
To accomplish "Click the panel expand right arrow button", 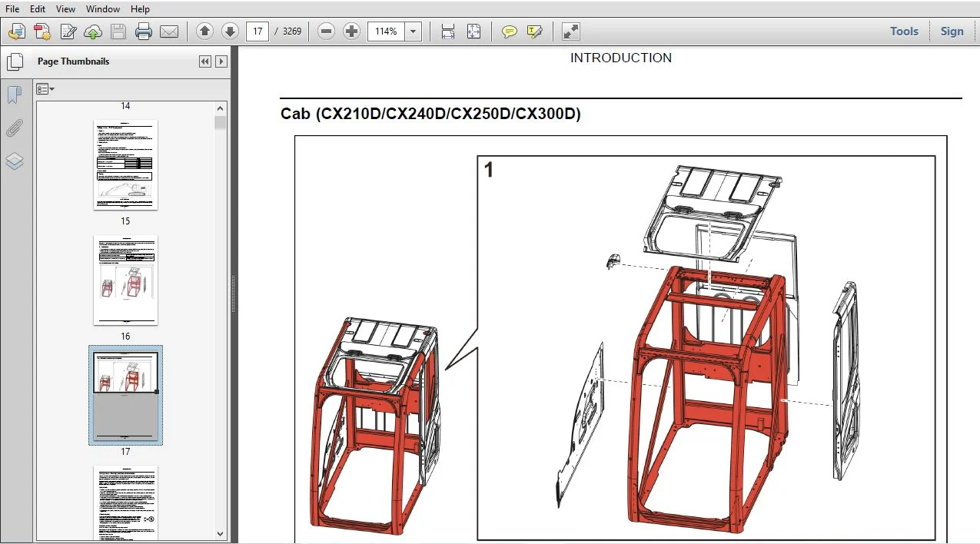I will (x=221, y=61).
